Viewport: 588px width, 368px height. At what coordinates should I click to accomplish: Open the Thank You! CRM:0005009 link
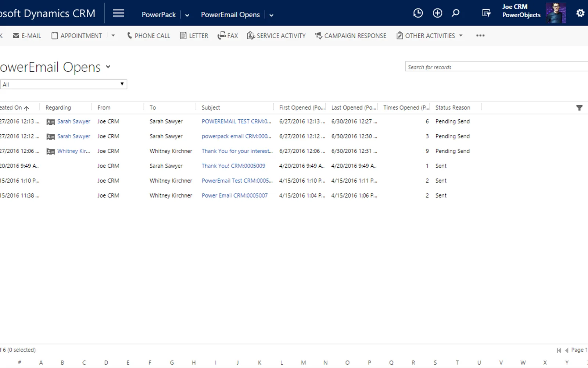(233, 166)
